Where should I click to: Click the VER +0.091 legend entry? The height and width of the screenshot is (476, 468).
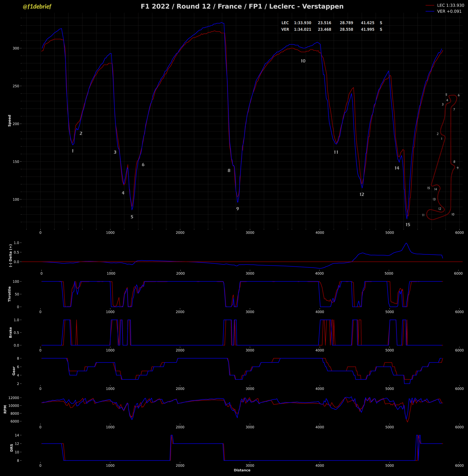(449, 11)
